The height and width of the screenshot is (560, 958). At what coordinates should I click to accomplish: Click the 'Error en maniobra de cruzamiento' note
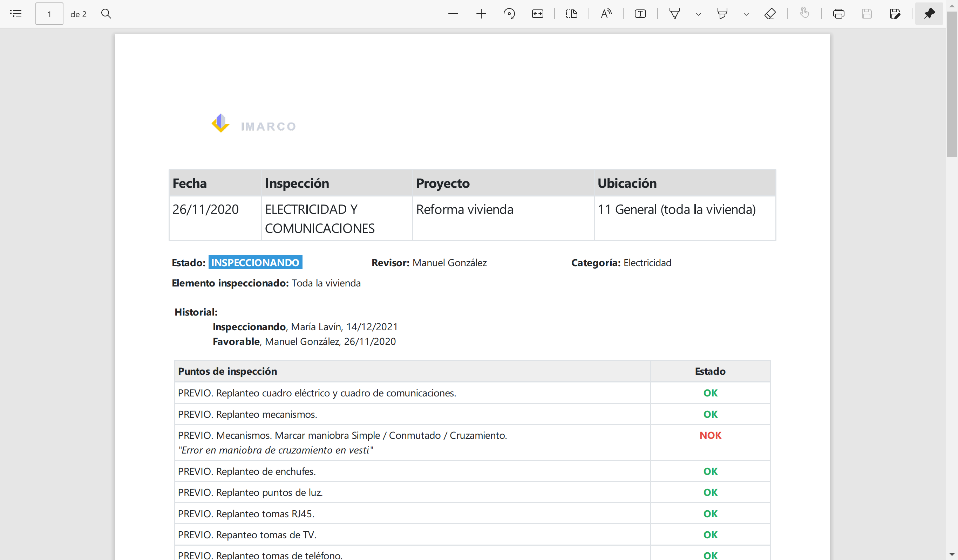click(x=276, y=450)
